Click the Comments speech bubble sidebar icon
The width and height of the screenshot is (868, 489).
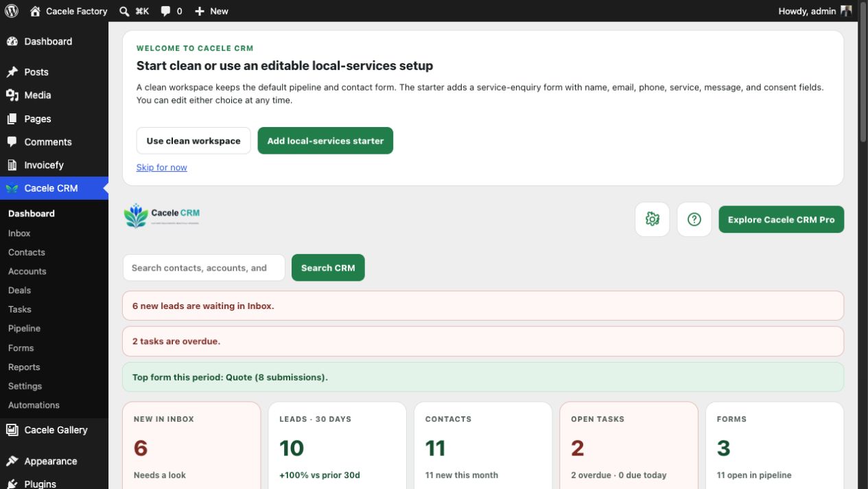(x=12, y=142)
